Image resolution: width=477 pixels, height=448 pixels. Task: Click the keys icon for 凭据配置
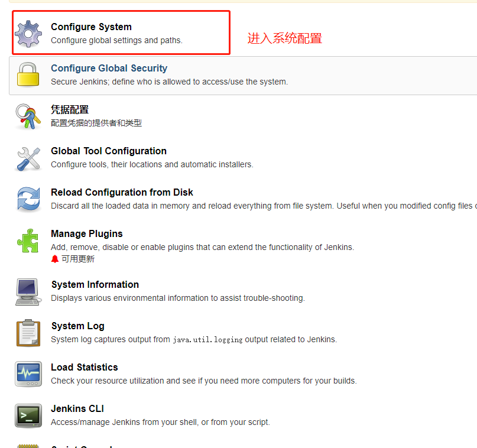pyautogui.click(x=28, y=116)
